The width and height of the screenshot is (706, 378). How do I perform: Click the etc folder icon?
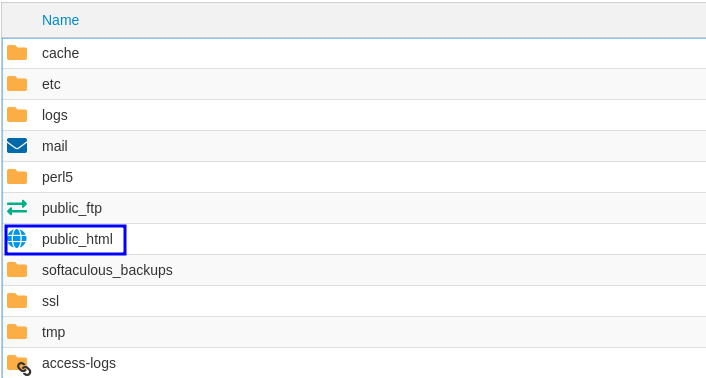[17, 84]
